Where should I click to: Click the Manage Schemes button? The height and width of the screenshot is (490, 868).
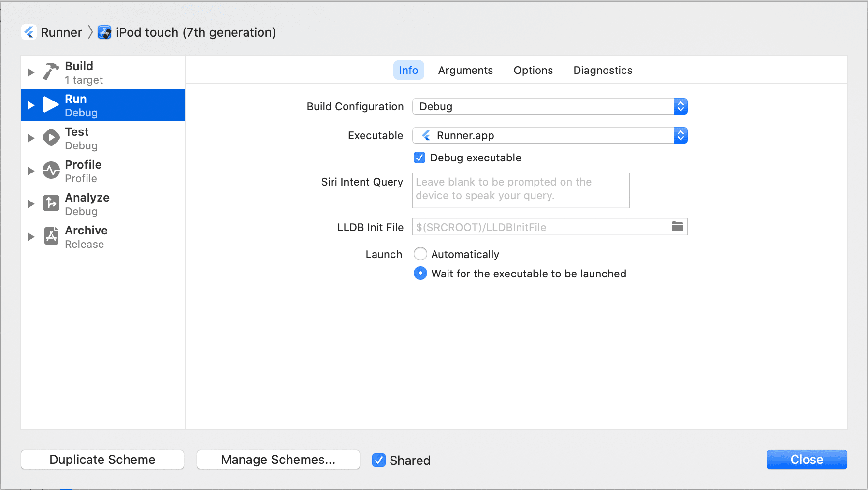[278, 460]
